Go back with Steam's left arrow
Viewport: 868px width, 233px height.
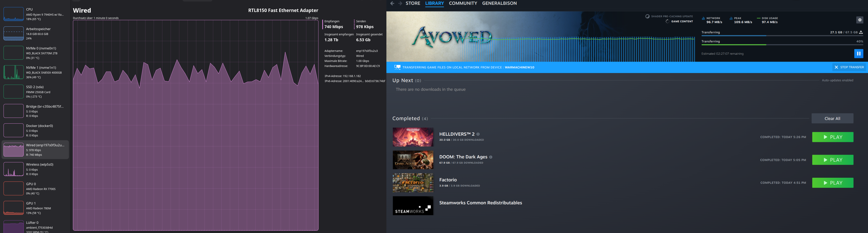[392, 3]
